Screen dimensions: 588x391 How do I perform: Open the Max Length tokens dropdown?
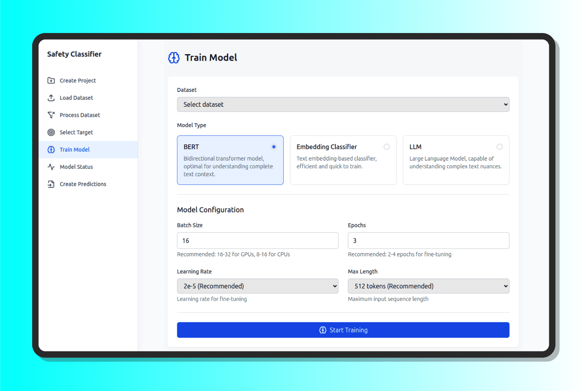[428, 286]
